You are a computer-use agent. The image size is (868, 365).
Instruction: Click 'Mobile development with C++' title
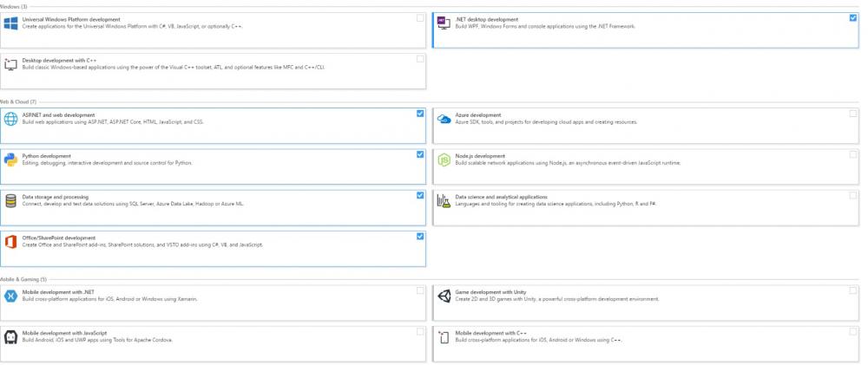pyautogui.click(x=491, y=333)
